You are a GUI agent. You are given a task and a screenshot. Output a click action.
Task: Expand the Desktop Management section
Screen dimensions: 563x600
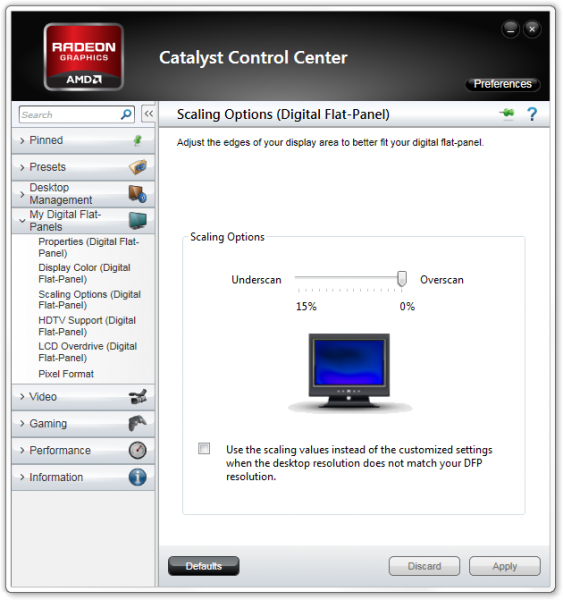click(83, 194)
